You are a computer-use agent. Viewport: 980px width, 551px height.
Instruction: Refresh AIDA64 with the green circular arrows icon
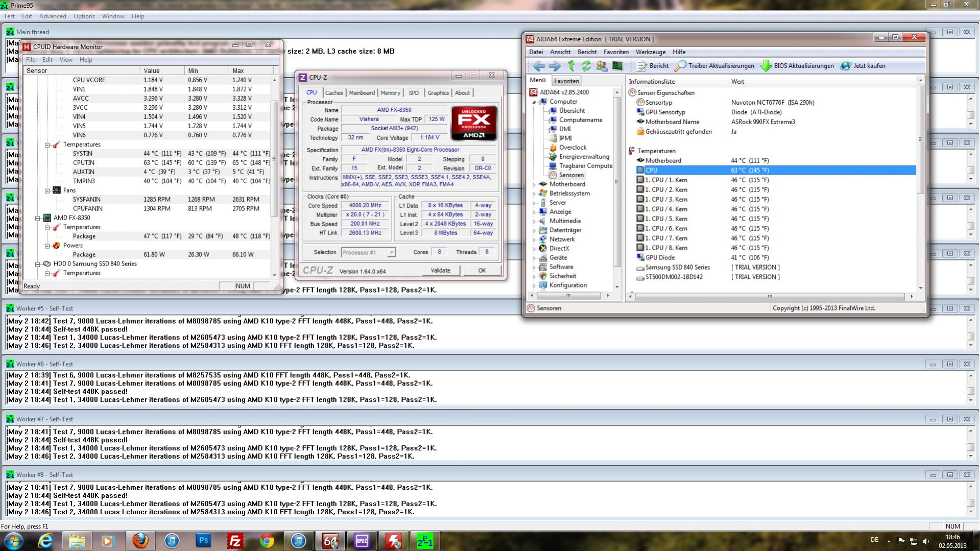click(x=586, y=66)
